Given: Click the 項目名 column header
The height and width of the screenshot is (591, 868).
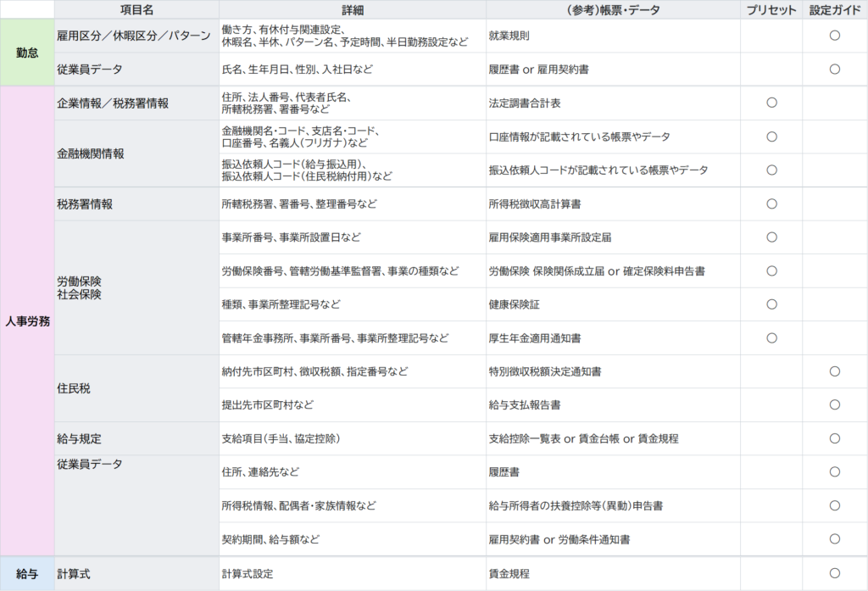Looking at the screenshot, I should [x=136, y=9].
